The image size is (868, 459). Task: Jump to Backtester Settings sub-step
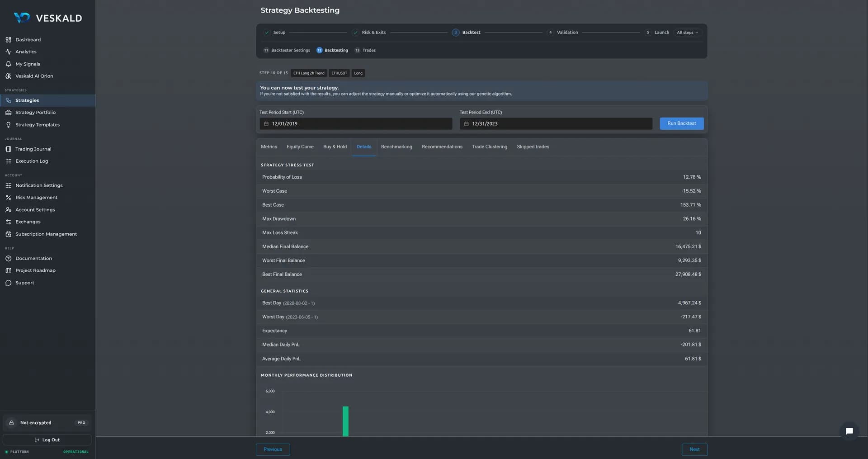pyautogui.click(x=287, y=50)
